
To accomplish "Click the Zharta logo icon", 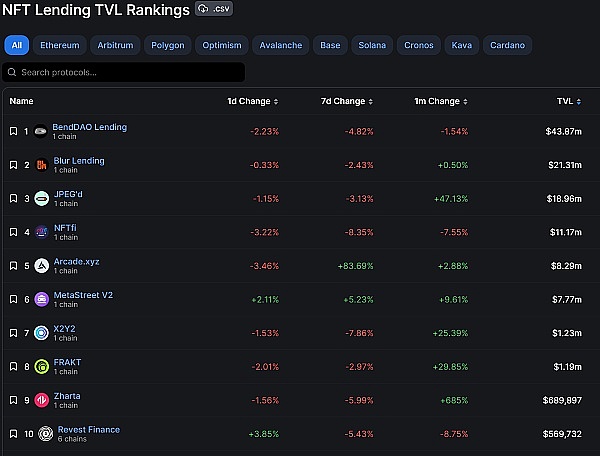I will pos(41,400).
